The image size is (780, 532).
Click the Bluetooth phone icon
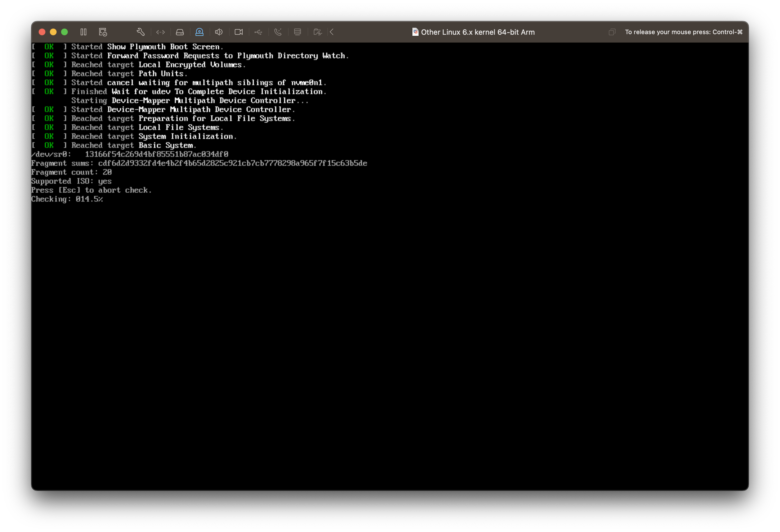[x=278, y=32]
